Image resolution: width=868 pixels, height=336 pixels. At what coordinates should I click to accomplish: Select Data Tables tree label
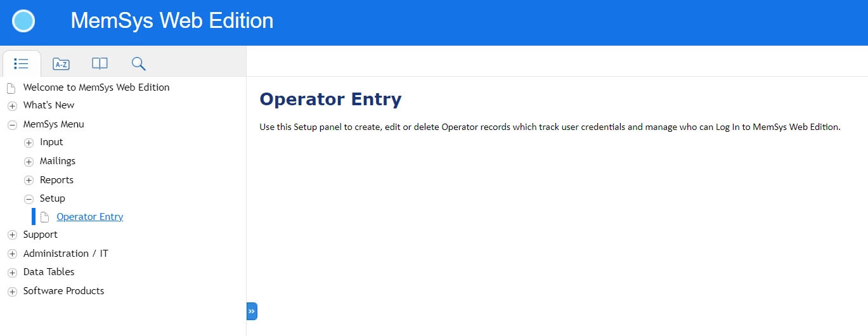(49, 272)
